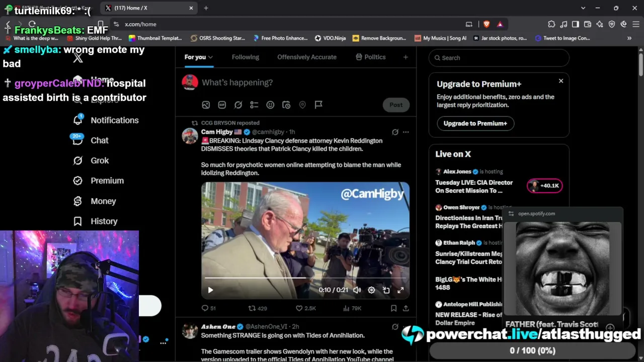Open Grok in the X sidebar
Image resolution: width=644 pixels, height=362 pixels.
pos(91,160)
